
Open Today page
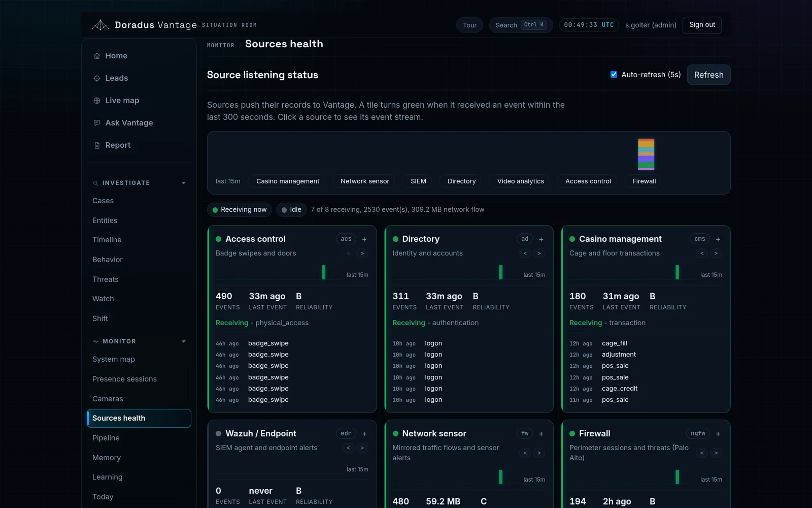(139, 497)
